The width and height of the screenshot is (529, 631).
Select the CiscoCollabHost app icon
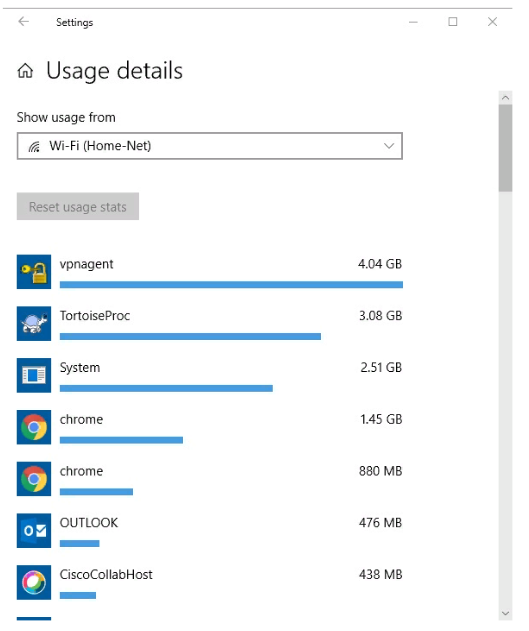[x=34, y=583]
